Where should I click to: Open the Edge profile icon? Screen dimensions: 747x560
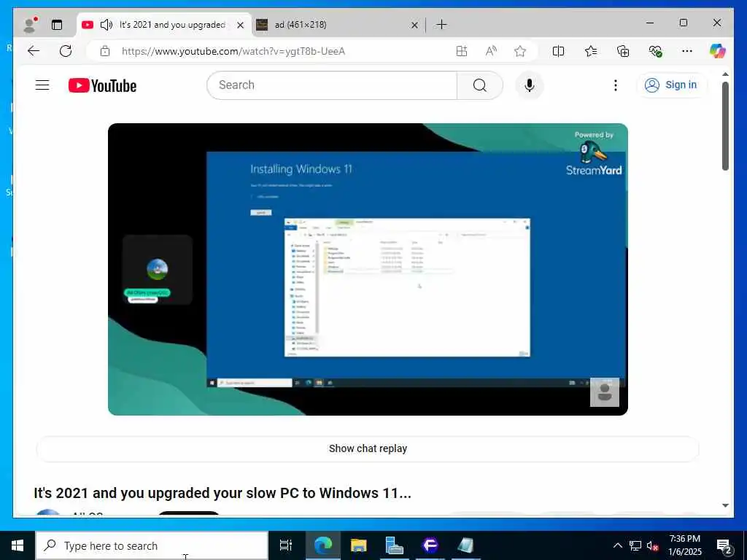pyautogui.click(x=30, y=24)
